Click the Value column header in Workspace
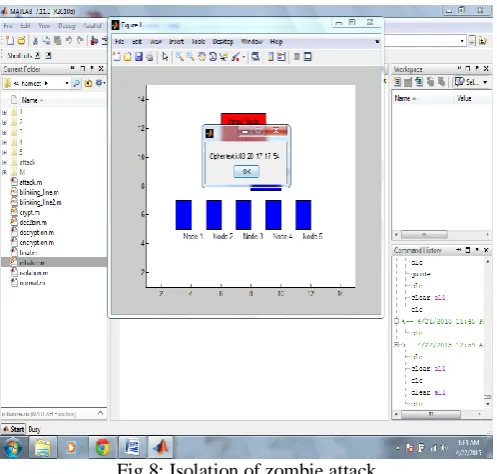This screenshot has height=474, width=497. (464, 98)
